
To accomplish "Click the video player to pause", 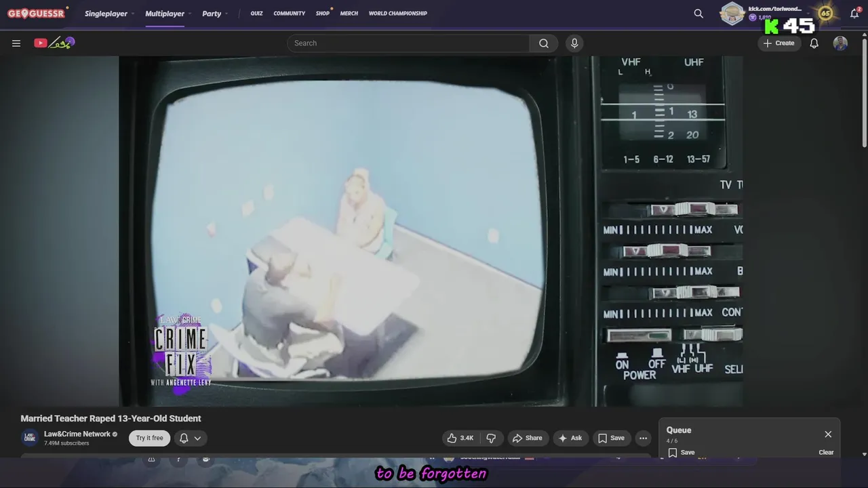I will pyautogui.click(x=431, y=230).
